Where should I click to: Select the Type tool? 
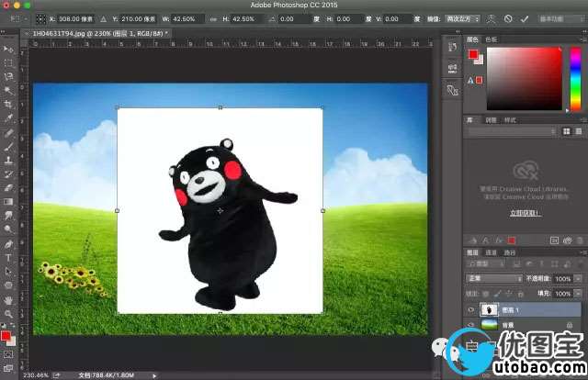pyautogui.click(x=8, y=258)
